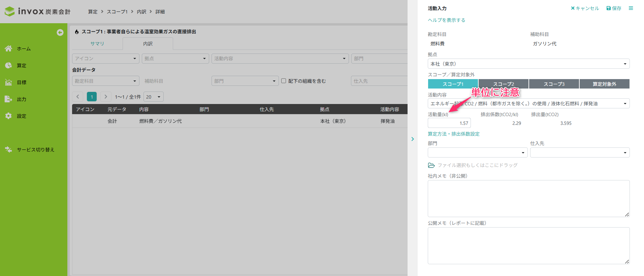The width and height of the screenshot is (644, 276).
Task: Expand the 拠点 本社（東京） dropdown
Action: pyautogui.click(x=528, y=64)
